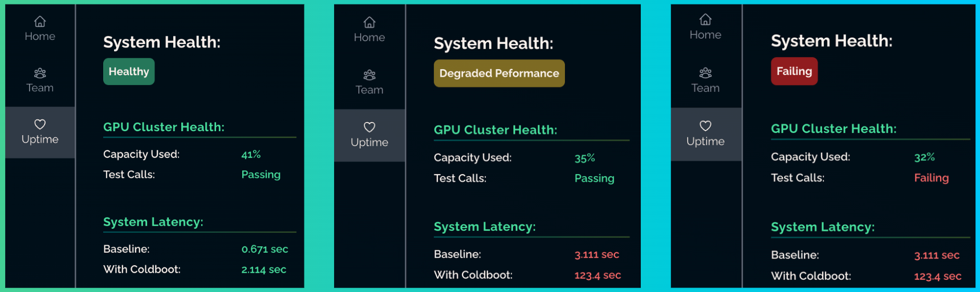
Task: Select the GPU Cluster Health heading in the Healthy panel
Action: point(164,127)
